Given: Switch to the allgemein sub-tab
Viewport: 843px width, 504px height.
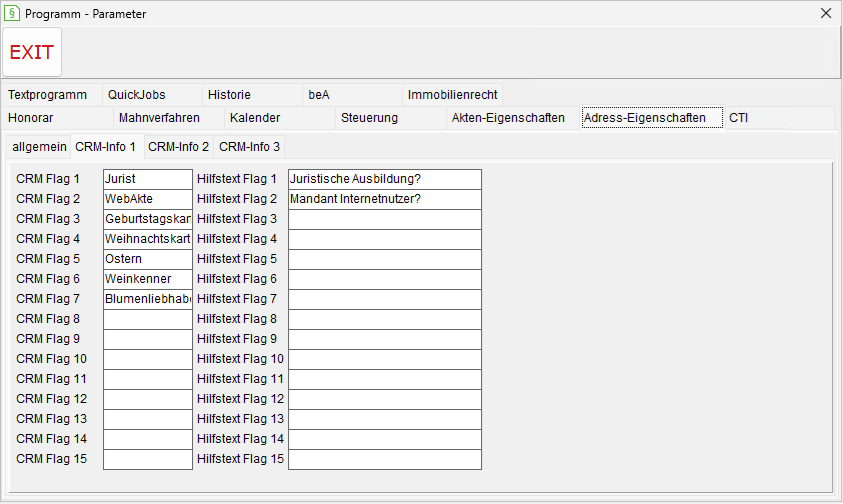Looking at the screenshot, I should tap(39, 147).
